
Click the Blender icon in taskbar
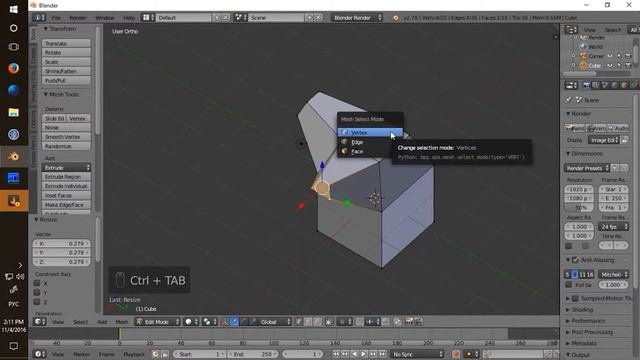(13, 156)
